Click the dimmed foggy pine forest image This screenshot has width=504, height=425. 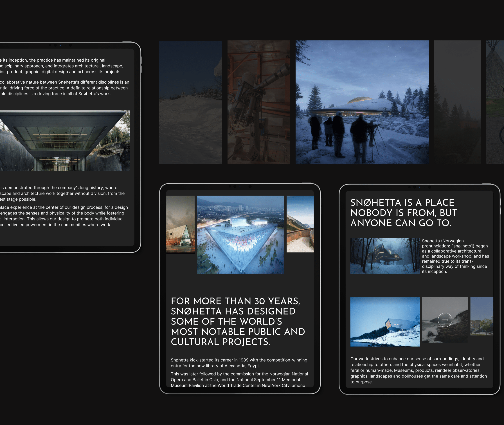coord(457,102)
